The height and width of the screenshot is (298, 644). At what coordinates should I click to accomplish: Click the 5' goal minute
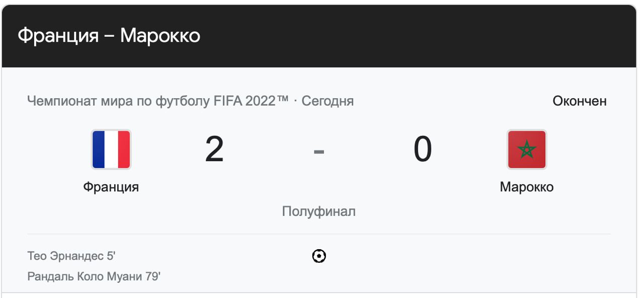point(111,256)
